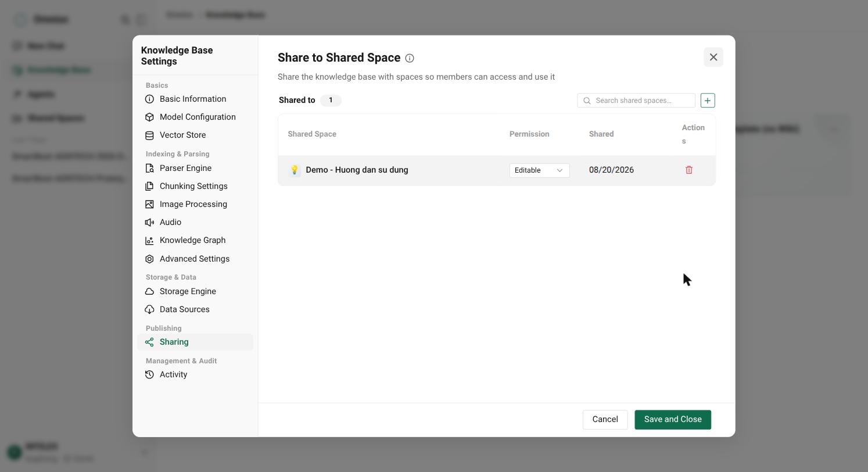Screen dimensions: 868x472
Task: Click the Demo - Huong dan su dung name
Action: click(357, 170)
